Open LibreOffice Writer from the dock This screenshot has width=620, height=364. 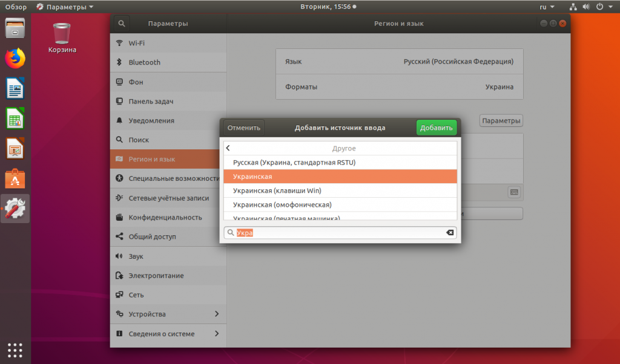(15, 88)
